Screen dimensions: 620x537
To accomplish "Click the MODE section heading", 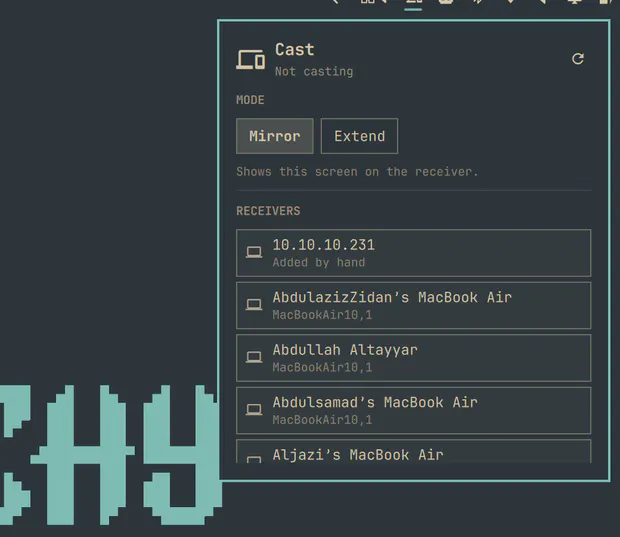I will click(250, 100).
